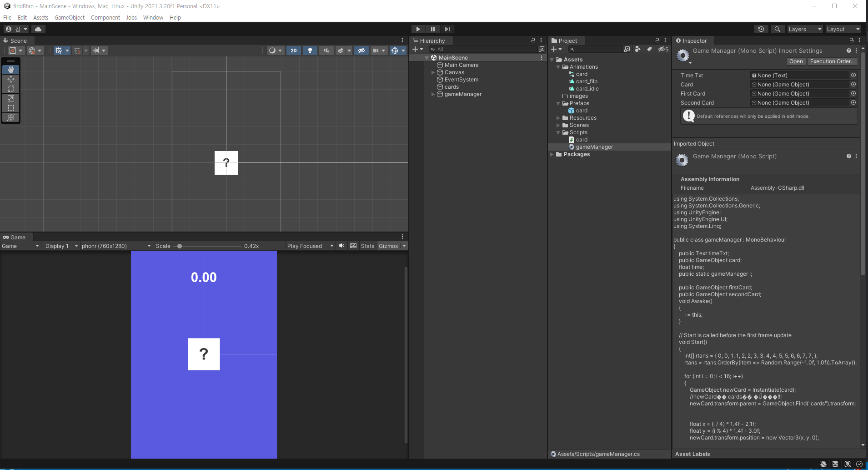The width and height of the screenshot is (868, 470).
Task: Click Project search by type icon
Action: (638, 49)
